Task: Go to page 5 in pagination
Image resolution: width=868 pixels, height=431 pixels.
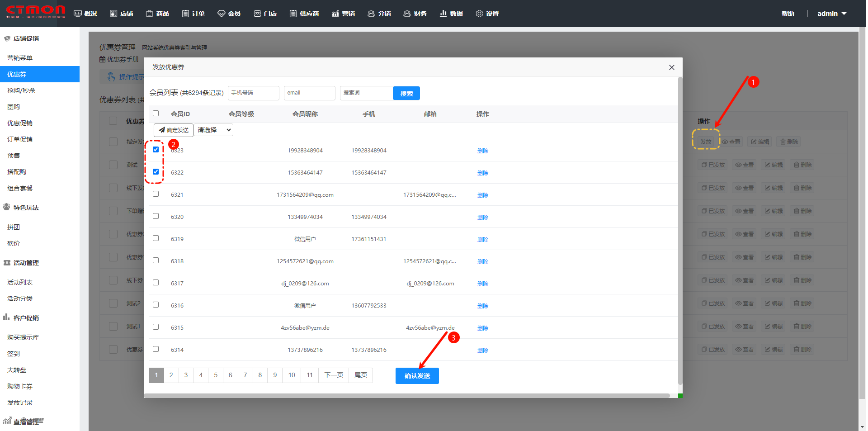Action: (x=216, y=375)
